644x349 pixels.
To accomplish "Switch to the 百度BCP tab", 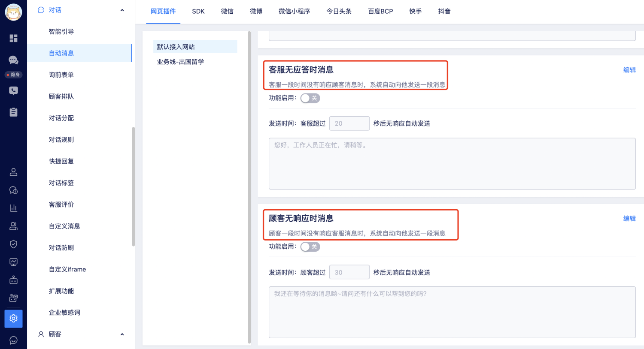I will pyautogui.click(x=380, y=12).
